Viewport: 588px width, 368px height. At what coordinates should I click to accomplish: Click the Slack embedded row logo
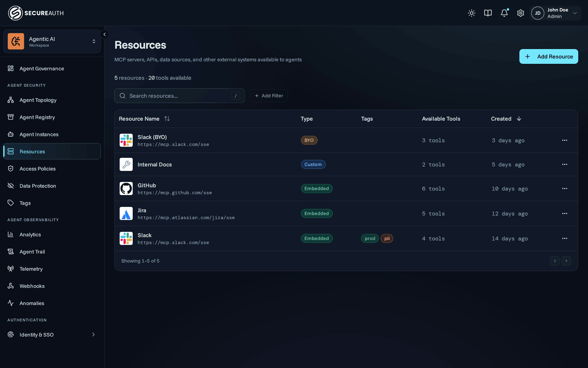pyautogui.click(x=126, y=238)
